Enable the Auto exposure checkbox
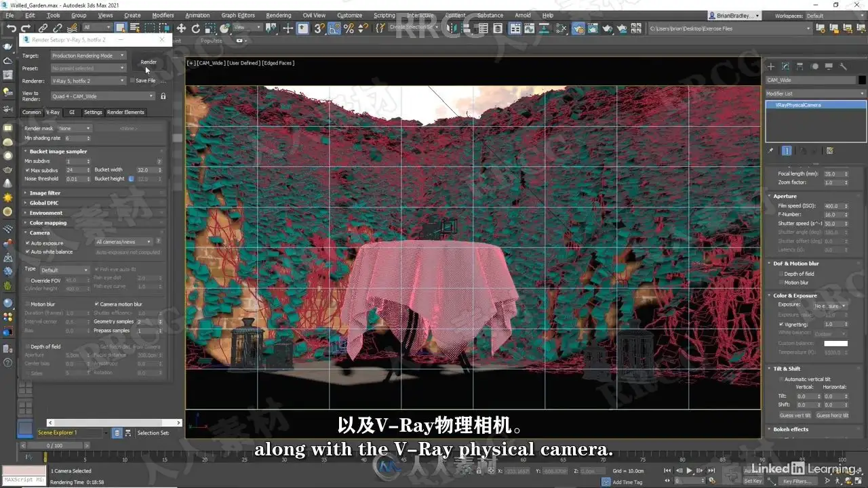868x488 pixels. 28,243
